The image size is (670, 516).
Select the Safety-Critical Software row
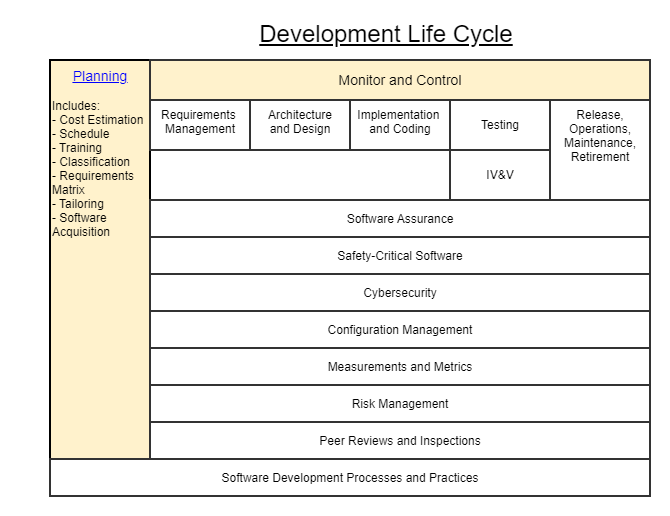(x=400, y=256)
